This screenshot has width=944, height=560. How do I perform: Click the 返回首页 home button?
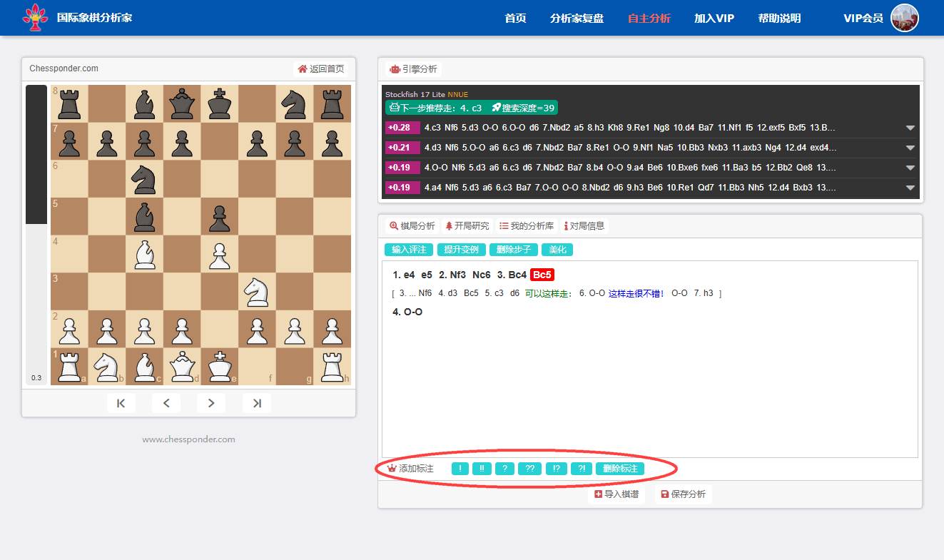click(321, 69)
